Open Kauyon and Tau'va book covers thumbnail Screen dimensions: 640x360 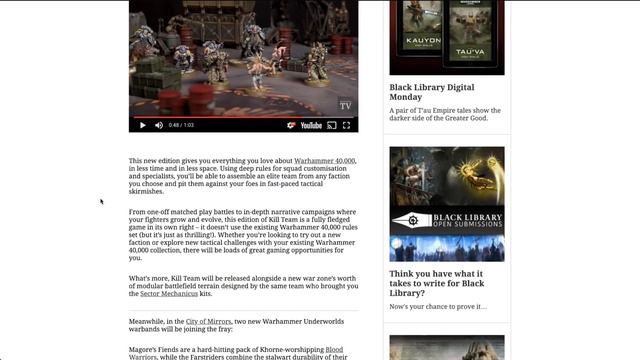[447, 38]
